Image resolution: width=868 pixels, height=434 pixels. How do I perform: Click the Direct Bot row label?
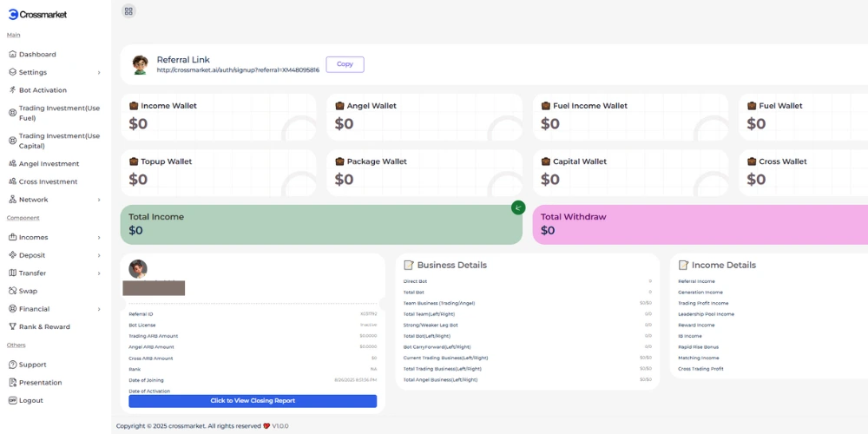tap(415, 281)
